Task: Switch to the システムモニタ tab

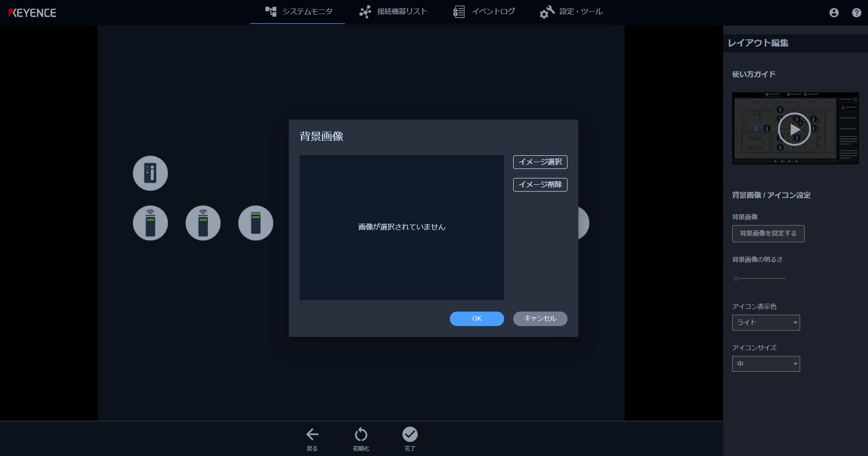Action: pos(296,12)
